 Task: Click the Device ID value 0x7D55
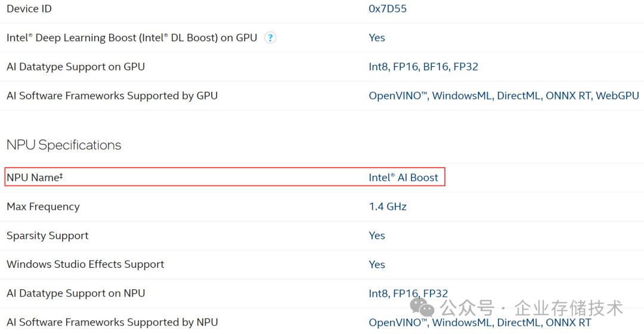pyautogui.click(x=388, y=8)
